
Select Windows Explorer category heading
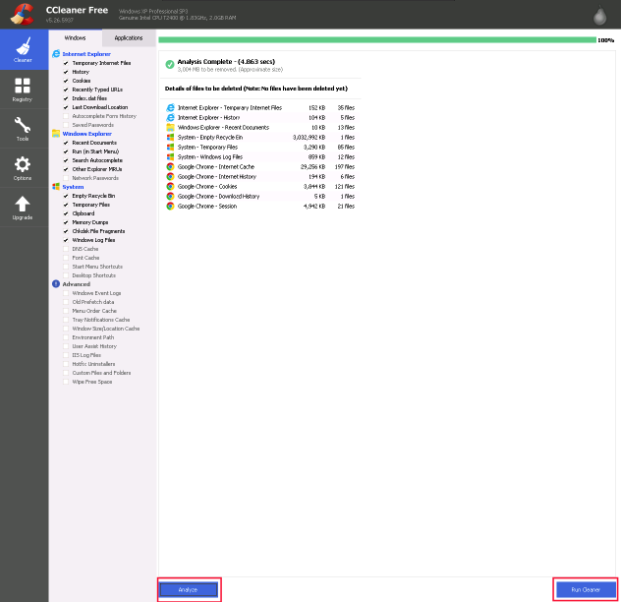coord(87,133)
